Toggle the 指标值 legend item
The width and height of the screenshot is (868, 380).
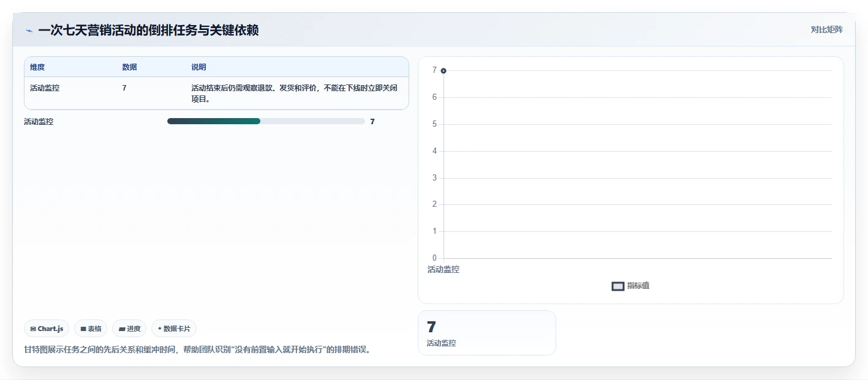631,286
